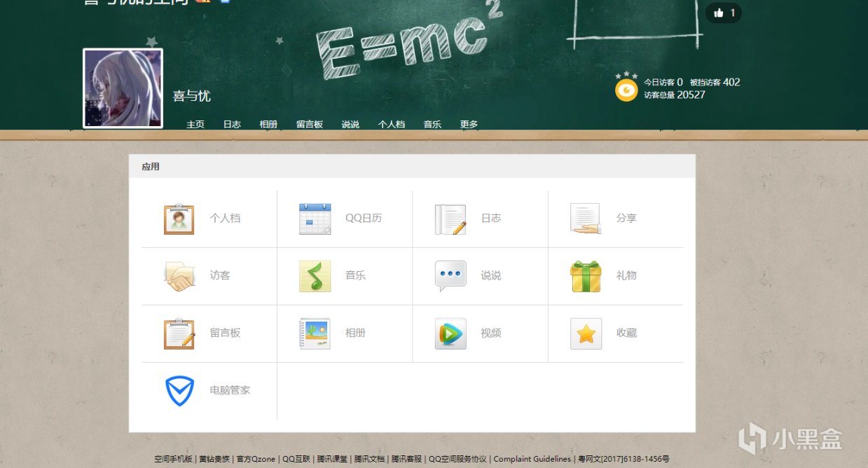Open the 腾讯客服 footer link

pyautogui.click(x=406, y=459)
